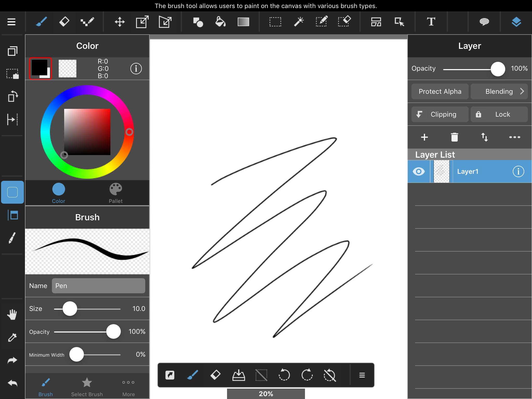Expand the Blending mode options
Screen dimensions: 532x399
[x=499, y=91]
